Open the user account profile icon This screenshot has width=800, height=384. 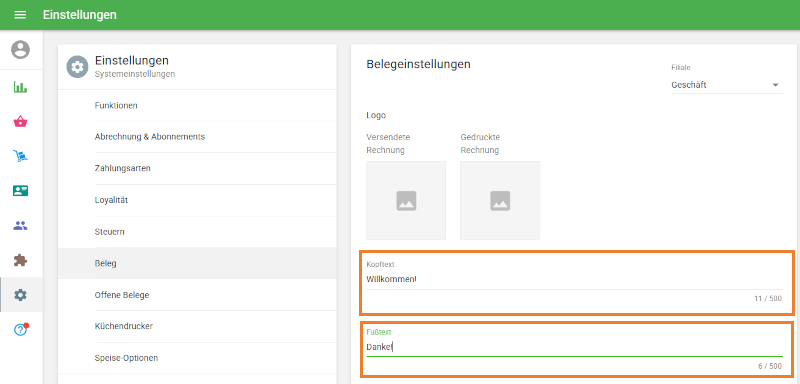[20, 49]
